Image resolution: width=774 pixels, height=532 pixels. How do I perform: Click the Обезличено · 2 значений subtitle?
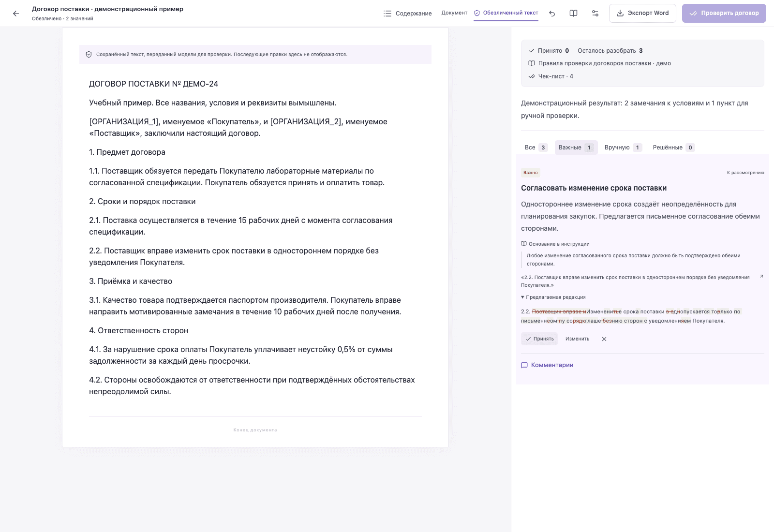pyautogui.click(x=62, y=19)
